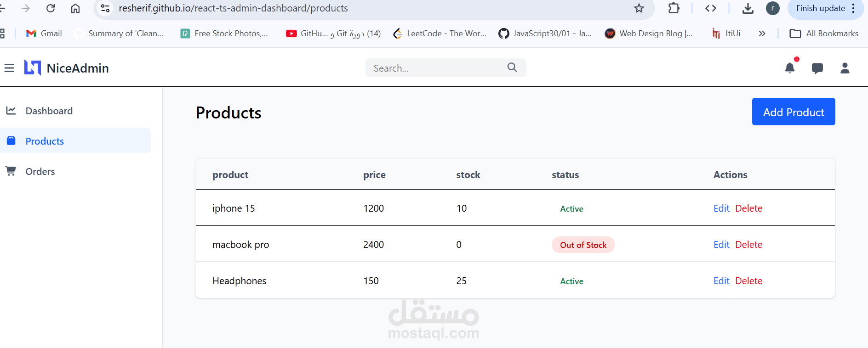Click the Products page heading

click(228, 113)
